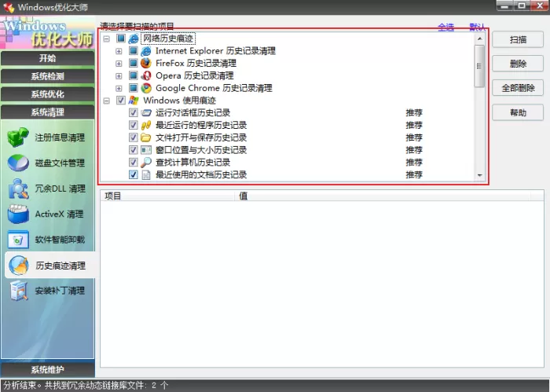This screenshot has width=550, height=392.
Task: Expand the FireFox 历史记录清理 node
Action: click(119, 64)
